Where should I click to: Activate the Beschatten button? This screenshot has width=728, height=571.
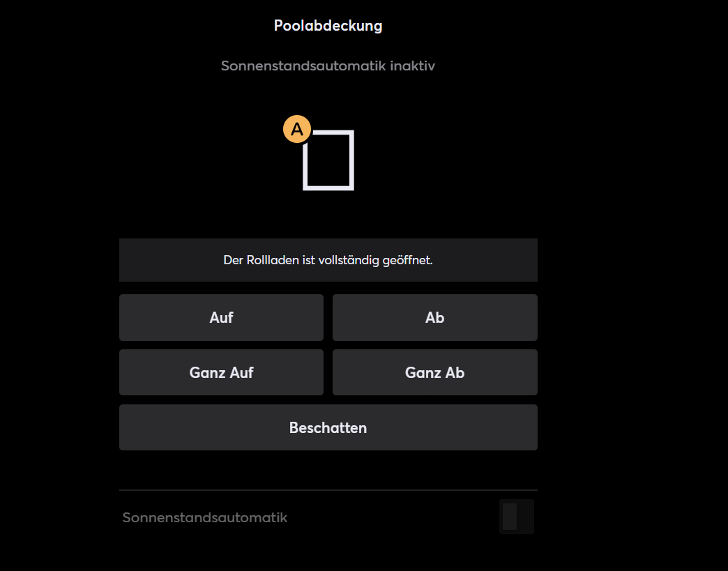point(328,427)
